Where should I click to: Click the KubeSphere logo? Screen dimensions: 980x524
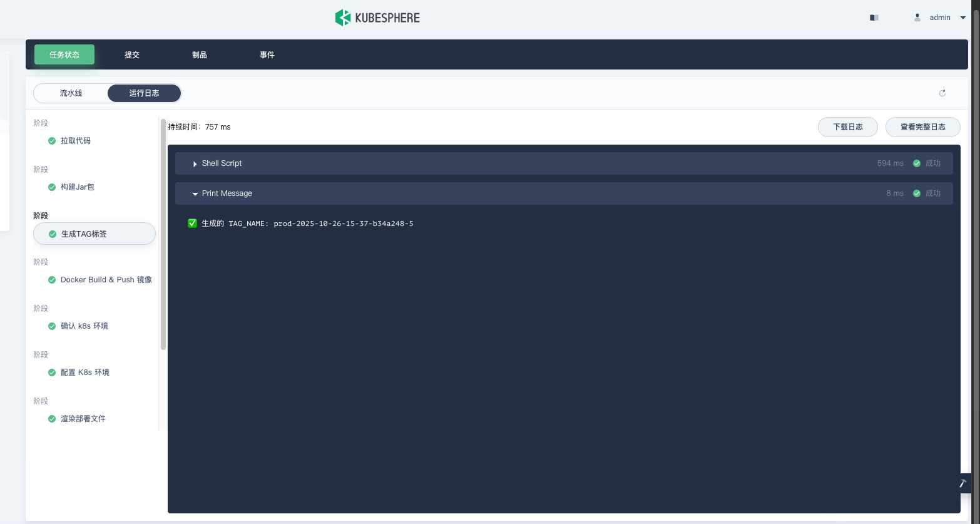(377, 18)
